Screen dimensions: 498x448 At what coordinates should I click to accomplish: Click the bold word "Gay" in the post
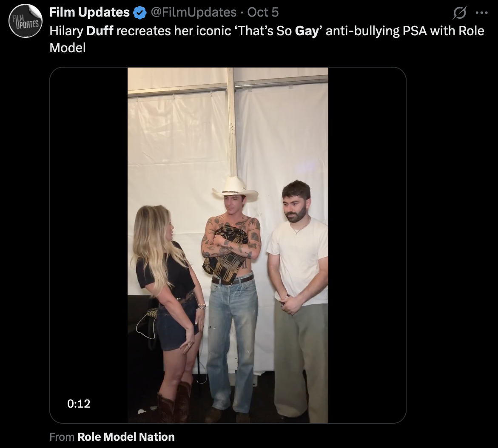click(x=307, y=31)
